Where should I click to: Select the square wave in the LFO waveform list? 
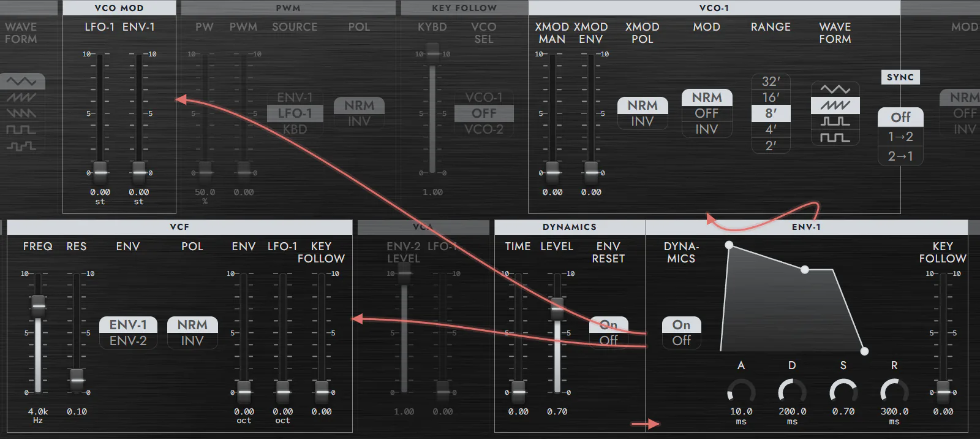pyautogui.click(x=22, y=129)
